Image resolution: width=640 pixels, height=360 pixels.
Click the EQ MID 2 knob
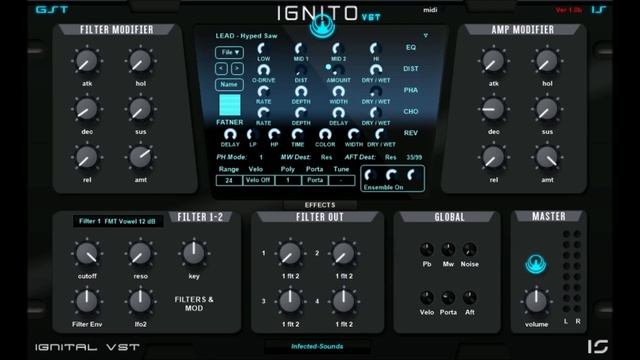tap(338, 49)
